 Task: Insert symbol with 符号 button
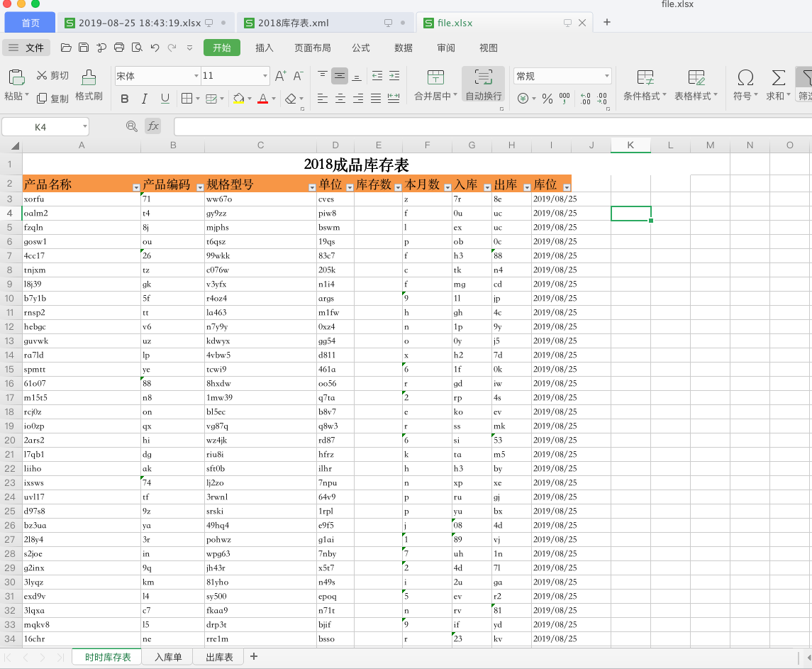point(745,84)
